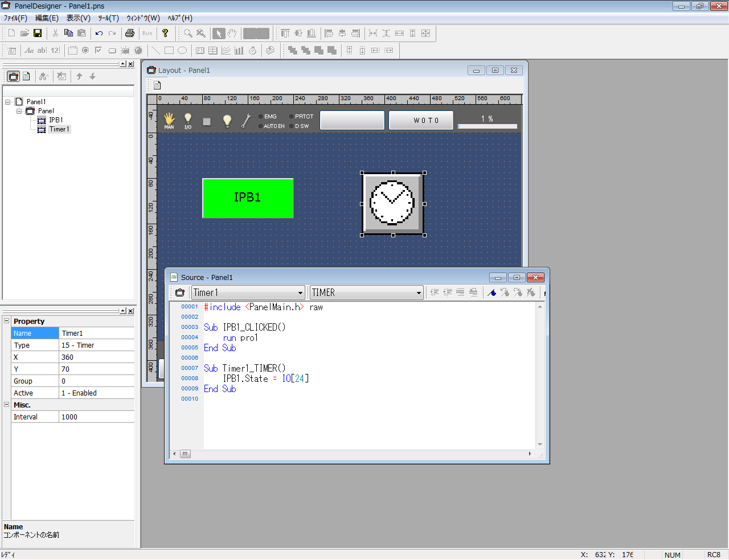Open the Timer1 object dropdown
The width and height of the screenshot is (729, 560).
(x=300, y=293)
